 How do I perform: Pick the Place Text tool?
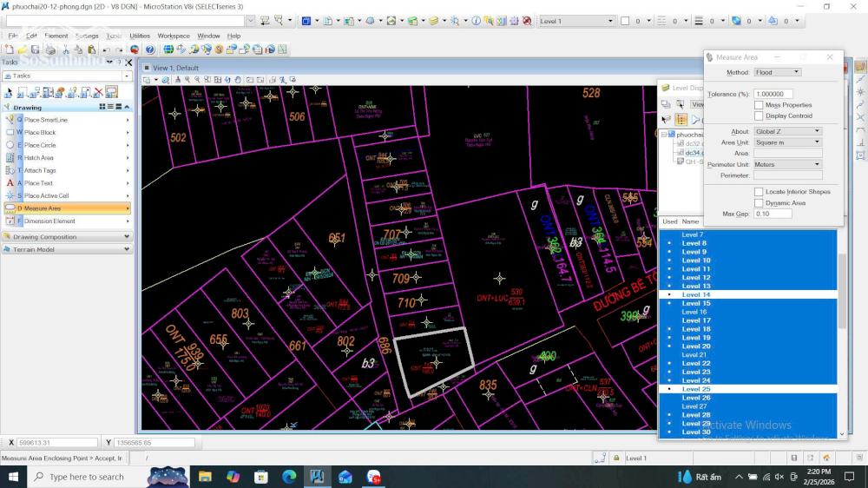pos(39,183)
